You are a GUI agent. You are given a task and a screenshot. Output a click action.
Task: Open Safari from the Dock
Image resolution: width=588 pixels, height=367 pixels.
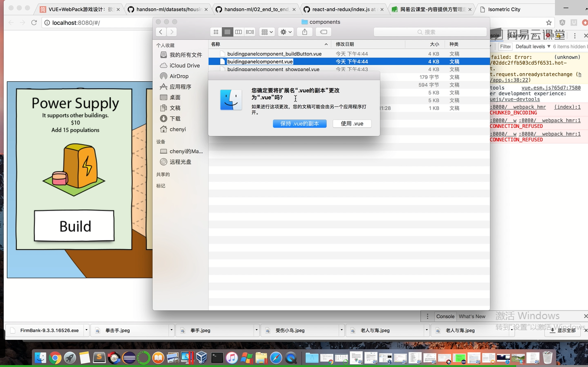point(276,357)
